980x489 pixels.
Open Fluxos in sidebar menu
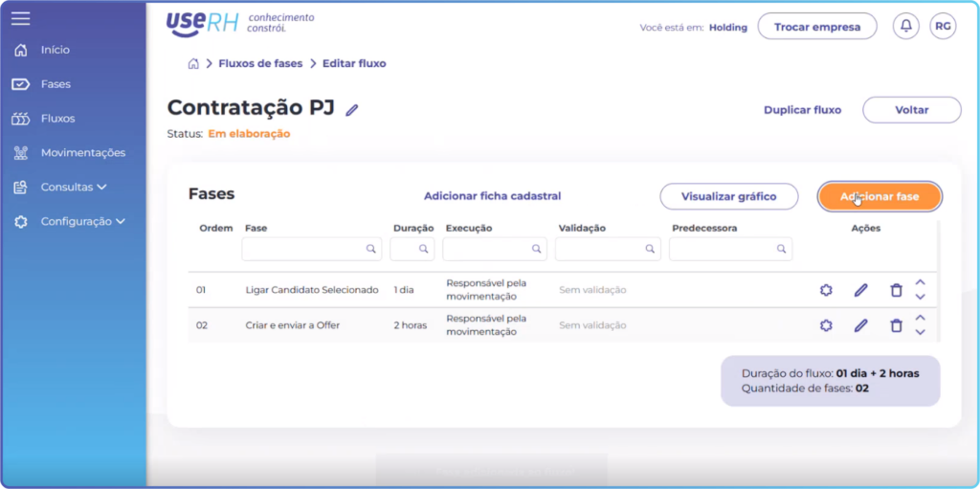click(x=57, y=119)
